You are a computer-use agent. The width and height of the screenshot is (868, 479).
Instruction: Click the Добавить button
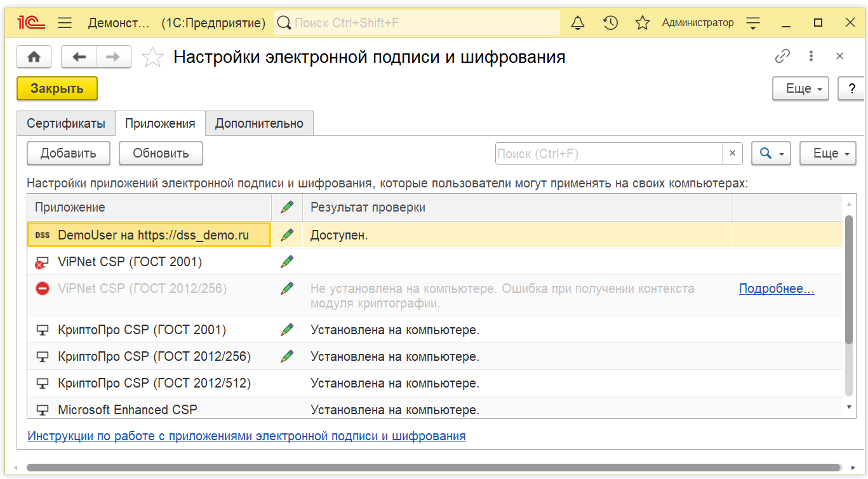point(69,153)
